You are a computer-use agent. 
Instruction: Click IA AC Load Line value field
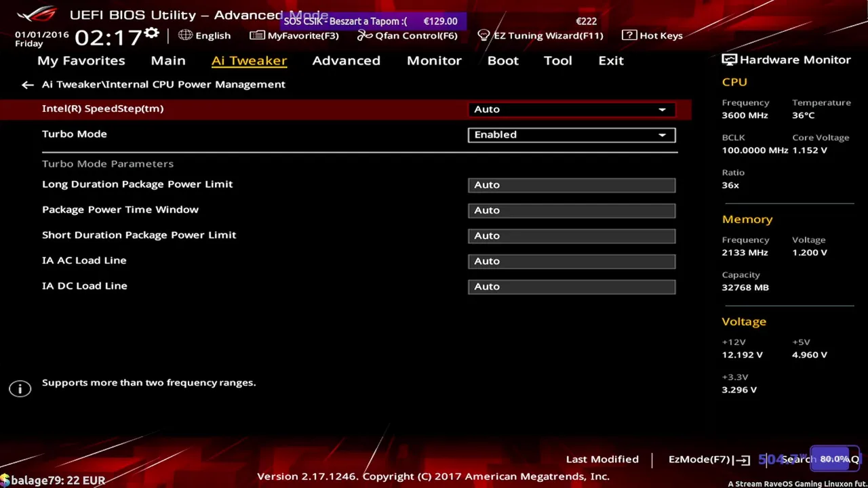tap(572, 261)
